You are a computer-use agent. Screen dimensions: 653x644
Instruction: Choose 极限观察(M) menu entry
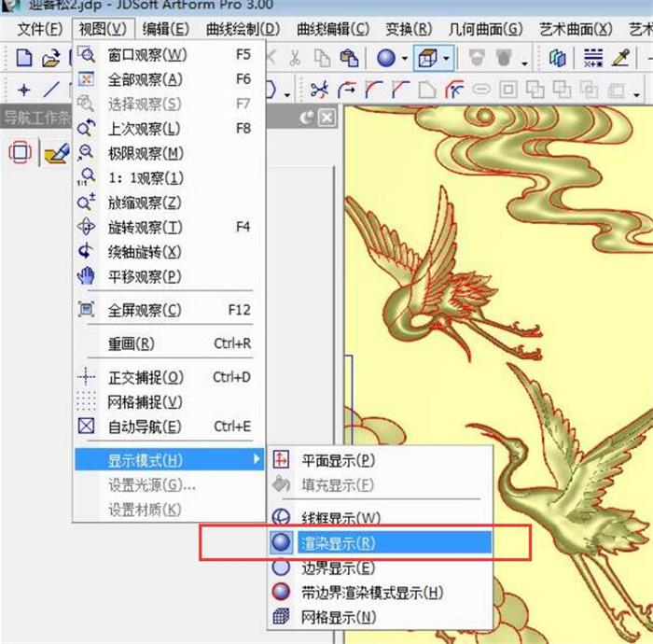pos(170,153)
